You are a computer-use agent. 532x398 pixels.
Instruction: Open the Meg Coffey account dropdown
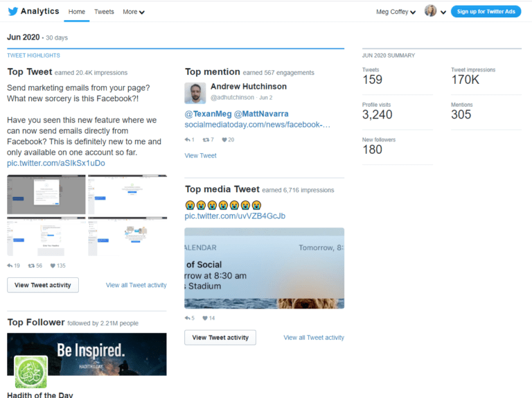tap(396, 12)
